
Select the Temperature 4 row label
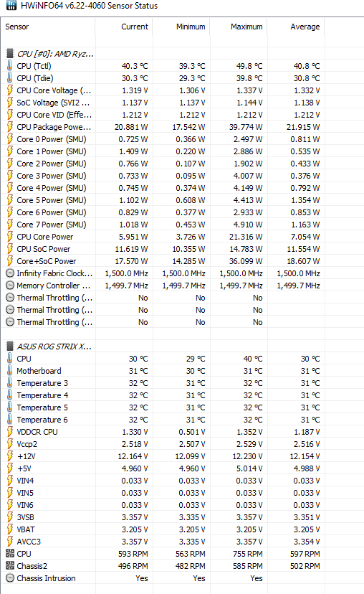(x=42, y=395)
